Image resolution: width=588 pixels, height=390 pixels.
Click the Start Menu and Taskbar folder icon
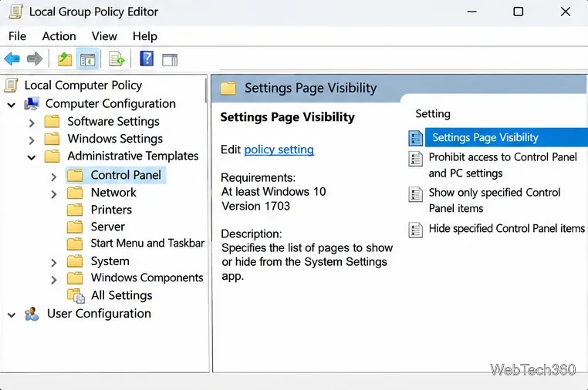coord(75,244)
